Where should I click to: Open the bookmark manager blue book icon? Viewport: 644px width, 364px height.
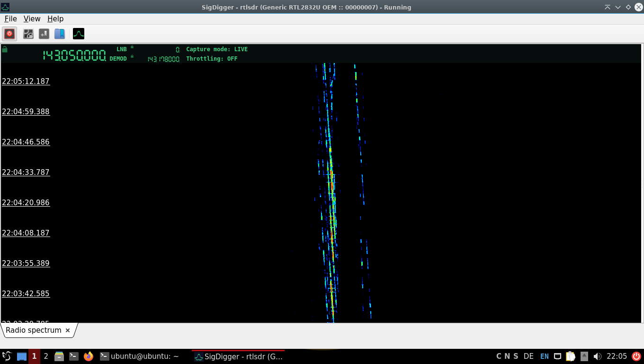(60, 34)
